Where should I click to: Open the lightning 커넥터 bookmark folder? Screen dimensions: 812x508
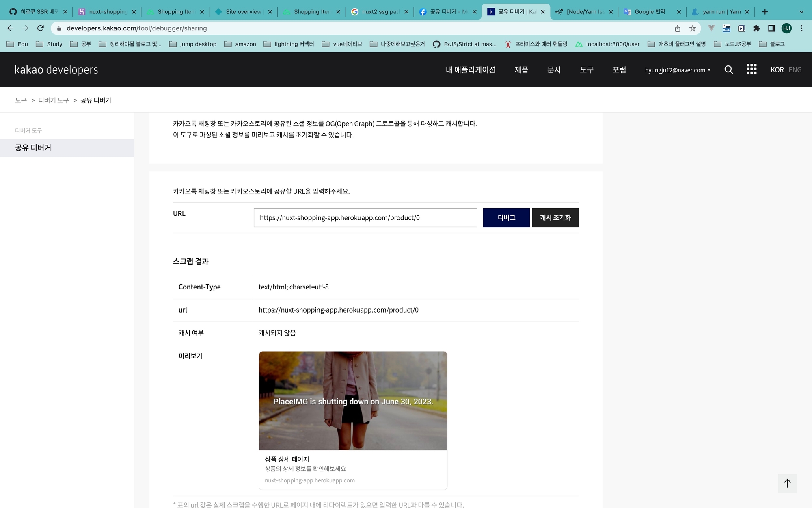click(x=289, y=44)
